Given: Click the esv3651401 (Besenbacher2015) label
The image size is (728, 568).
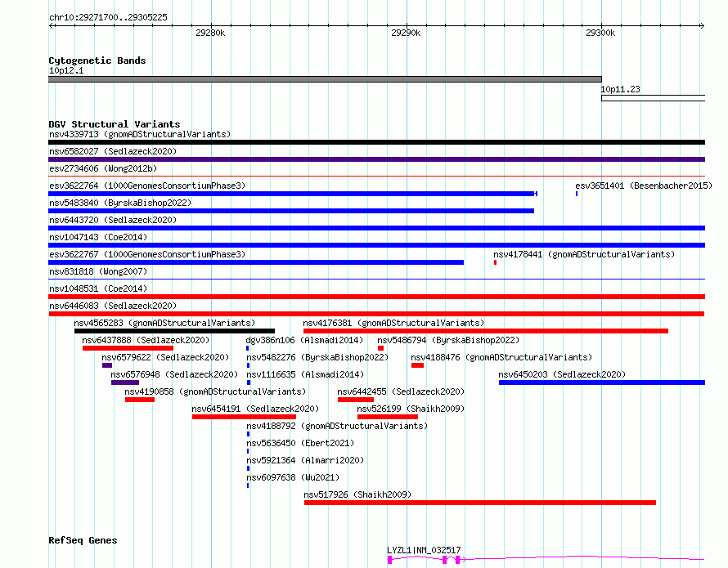Looking at the screenshot, I should (644, 186).
